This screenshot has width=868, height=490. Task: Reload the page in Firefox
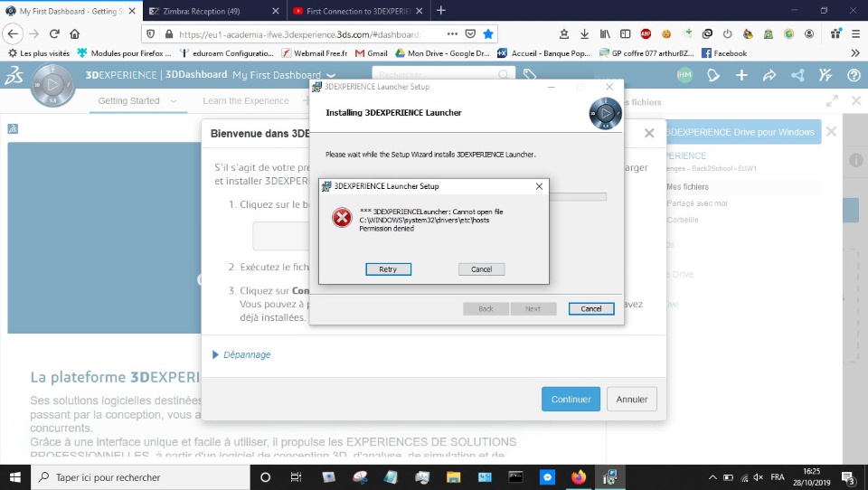54,33
